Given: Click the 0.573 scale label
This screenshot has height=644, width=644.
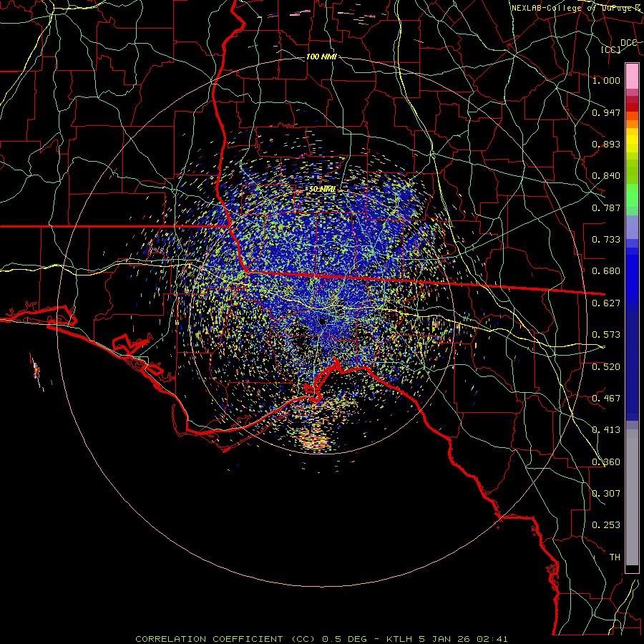Looking at the screenshot, I should (x=606, y=335).
